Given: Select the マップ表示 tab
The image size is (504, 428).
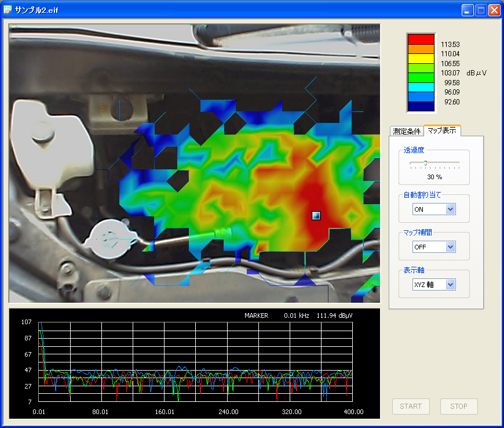Looking at the screenshot, I should [441, 130].
